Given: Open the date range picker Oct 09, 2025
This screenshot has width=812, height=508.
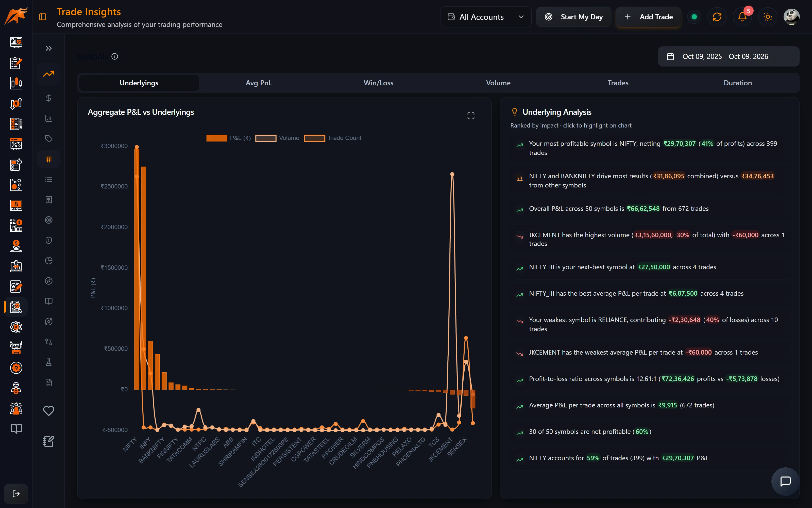Looking at the screenshot, I should click(729, 56).
